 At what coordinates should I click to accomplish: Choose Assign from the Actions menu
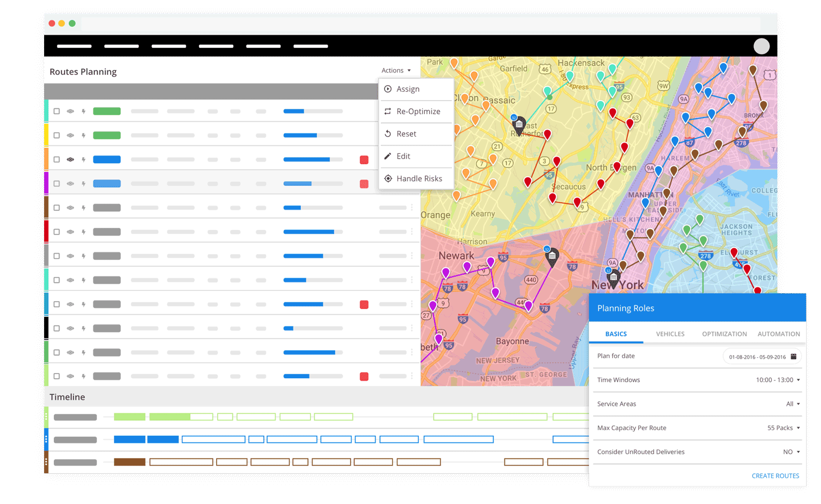tap(416, 89)
